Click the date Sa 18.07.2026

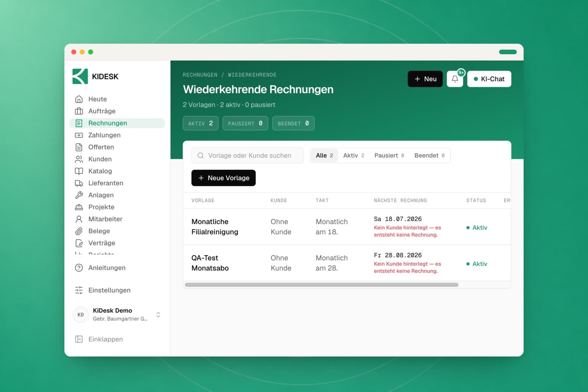tap(398, 219)
